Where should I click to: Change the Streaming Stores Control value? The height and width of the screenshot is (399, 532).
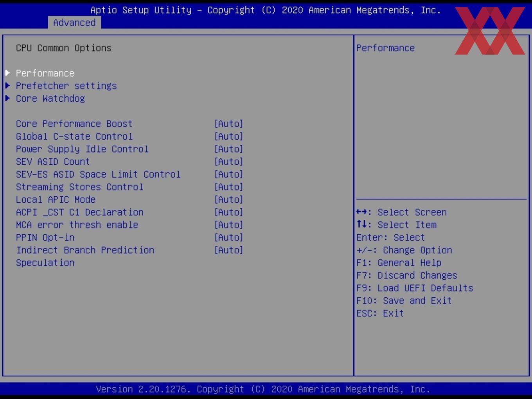229,187
